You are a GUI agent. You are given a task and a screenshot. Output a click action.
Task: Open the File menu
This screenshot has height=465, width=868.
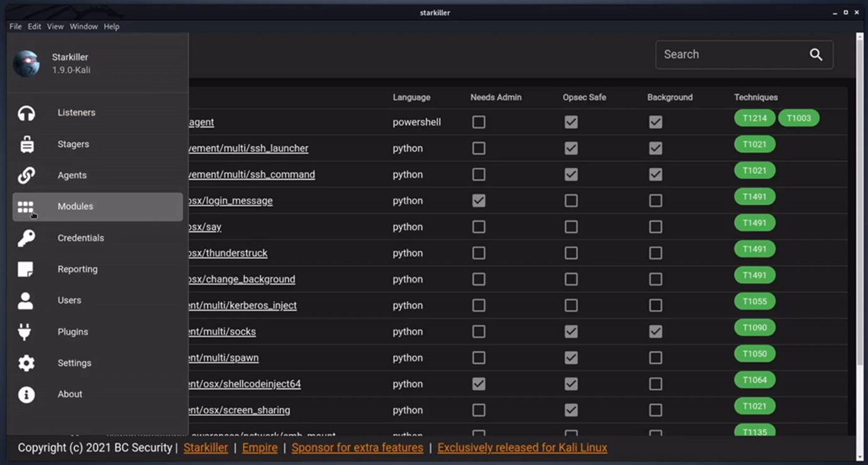coord(16,26)
